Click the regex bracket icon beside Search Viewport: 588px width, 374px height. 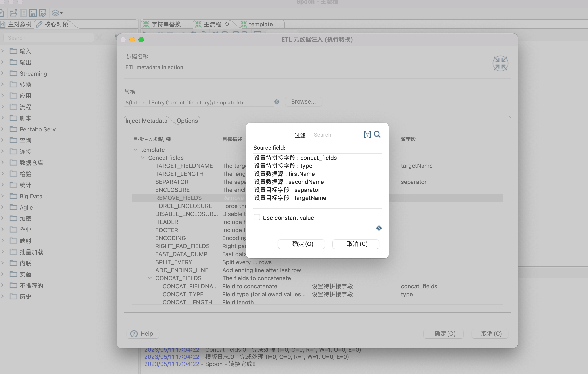click(367, 134)
